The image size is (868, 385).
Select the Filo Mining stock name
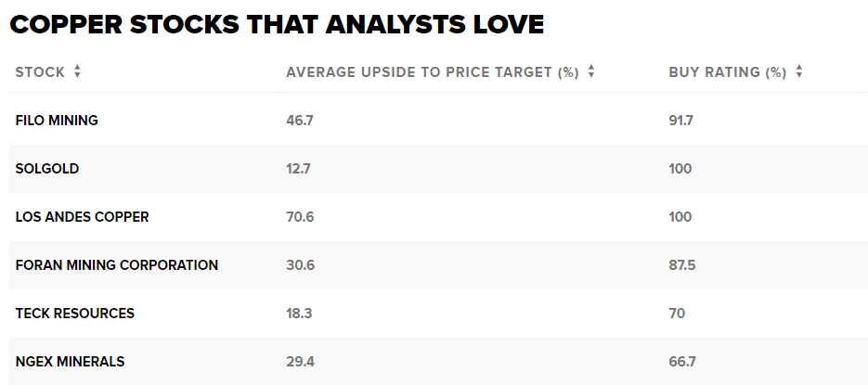[57, 121]
